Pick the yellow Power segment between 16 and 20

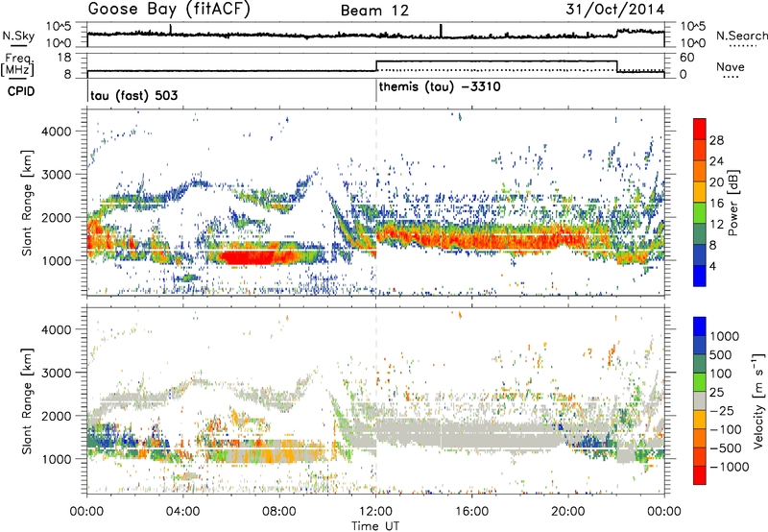point(700,192)
